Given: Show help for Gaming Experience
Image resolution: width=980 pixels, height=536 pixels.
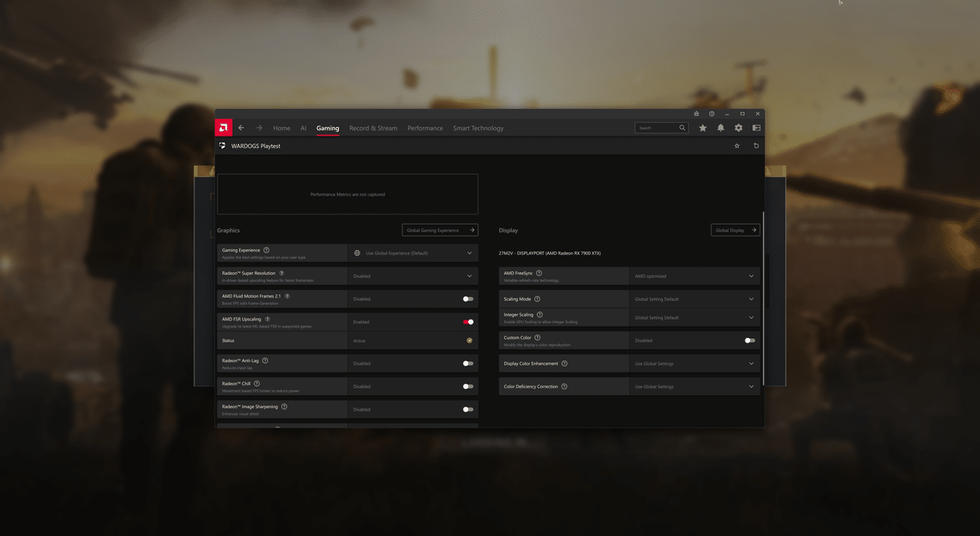Looking at the screenshot, I should click(x=267, y=250).
